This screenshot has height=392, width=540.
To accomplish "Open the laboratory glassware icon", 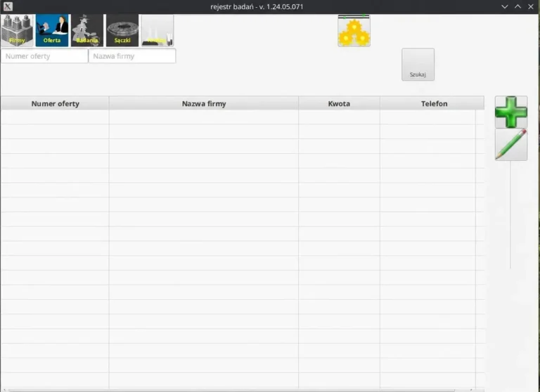I will [x=157, y=30].
